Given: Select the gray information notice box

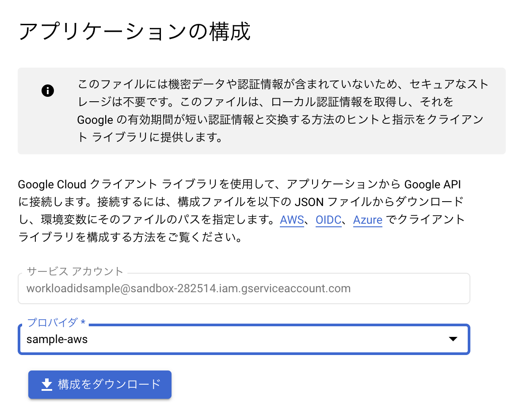Looking at the screenshot, I should [x=261, y=111].
